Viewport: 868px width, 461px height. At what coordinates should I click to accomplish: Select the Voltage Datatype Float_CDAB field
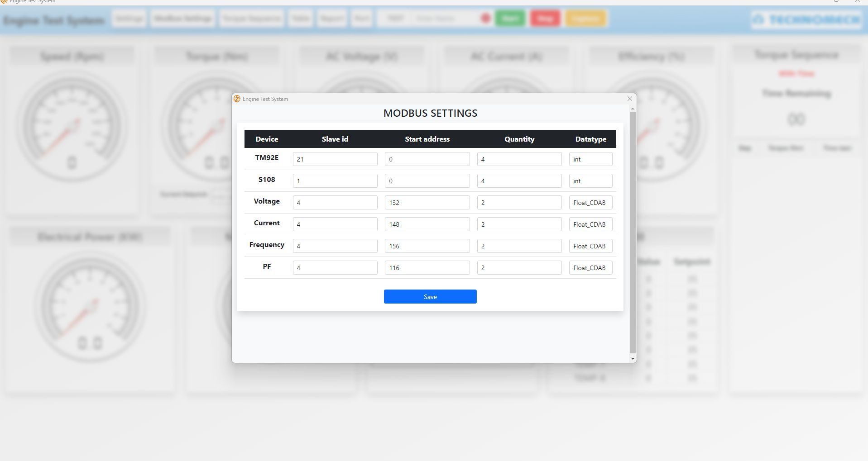pyautogui.click(x=590, y=202)
